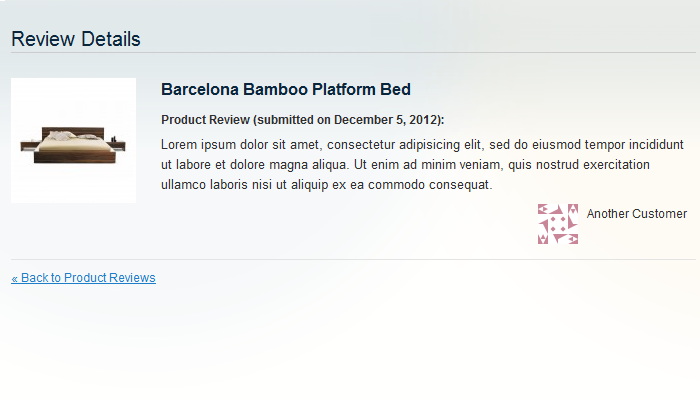Click the word 'Bamboo' in the product title
Viewport: 700px width, 400px height.
coord(275,89)
